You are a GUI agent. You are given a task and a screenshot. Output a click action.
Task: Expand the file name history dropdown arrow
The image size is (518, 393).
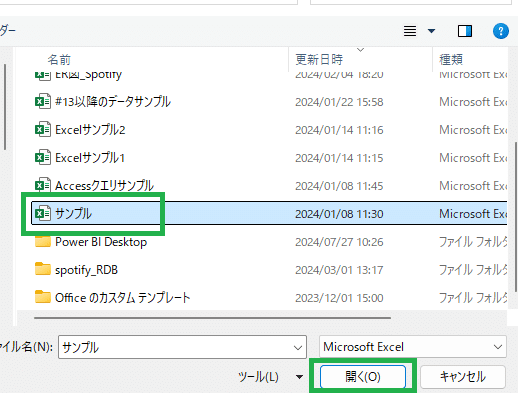(x=298, y=347)
